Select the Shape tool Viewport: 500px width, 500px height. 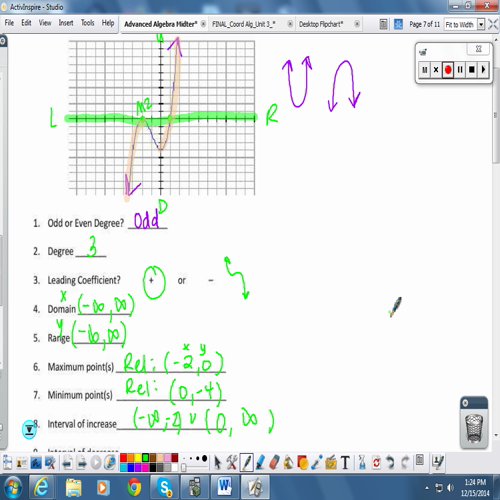tap(303, 463)
